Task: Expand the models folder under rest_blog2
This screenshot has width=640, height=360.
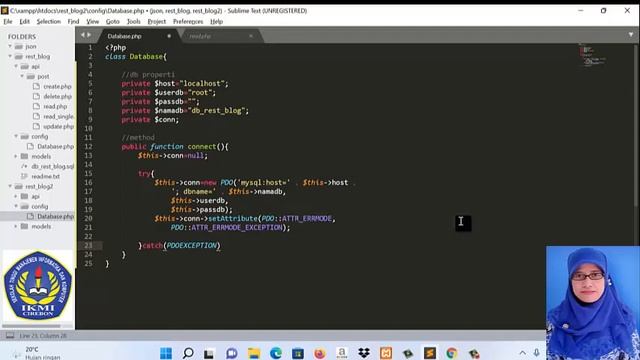Action: [16, 226]
